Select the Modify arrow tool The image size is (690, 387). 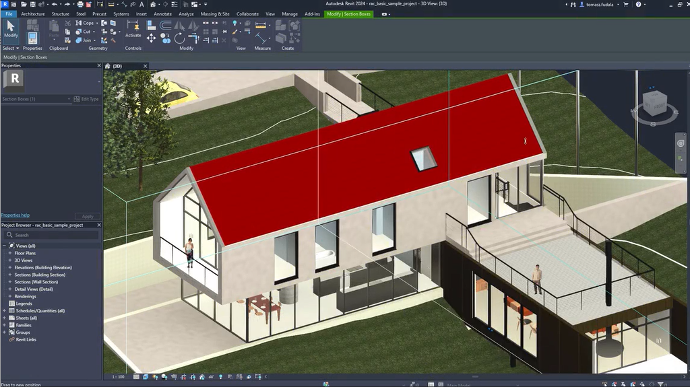pyautogui.click(x=11, y=29)
